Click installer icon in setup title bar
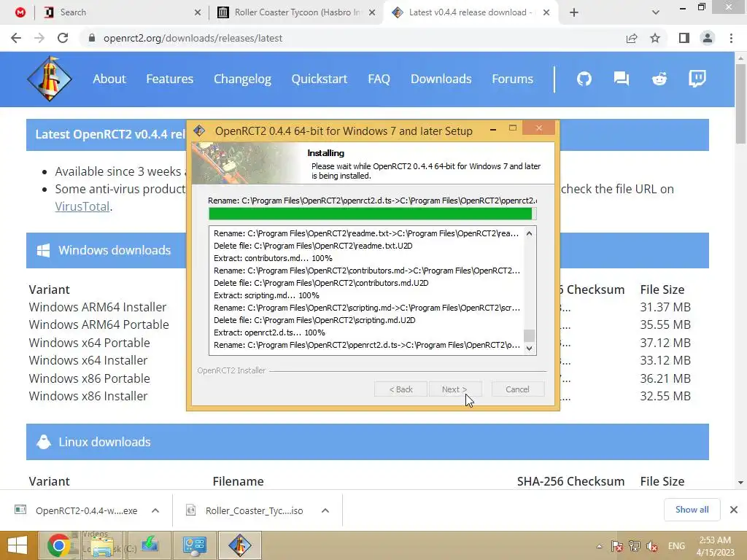 (x=200, y=131)
